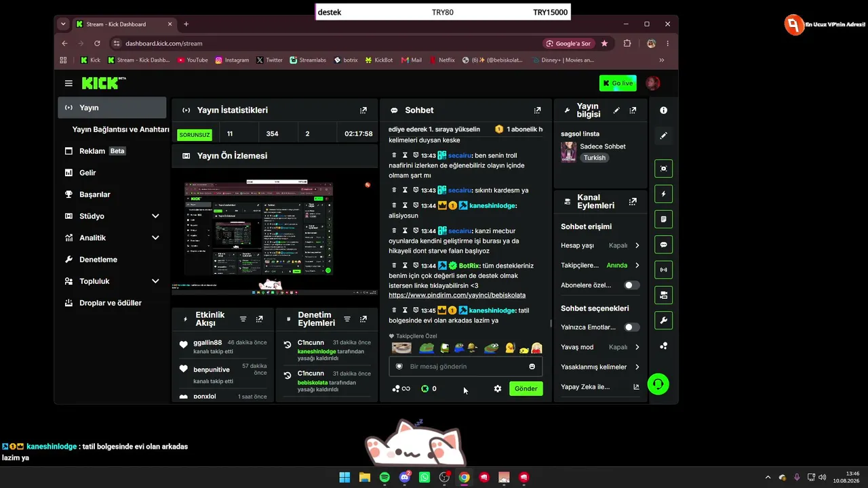Click the stream preview thumbnail
Image resolution: width=868 pixels, height=488 pixels.
[275, 237]
